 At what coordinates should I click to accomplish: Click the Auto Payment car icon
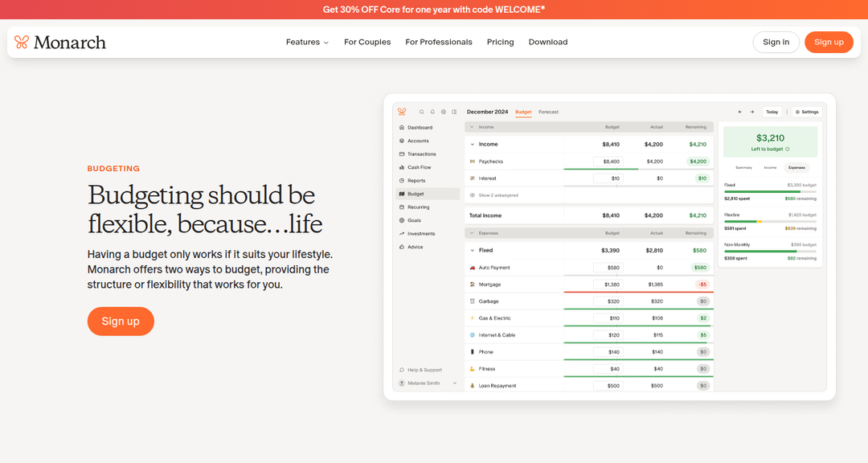[473, 268]
